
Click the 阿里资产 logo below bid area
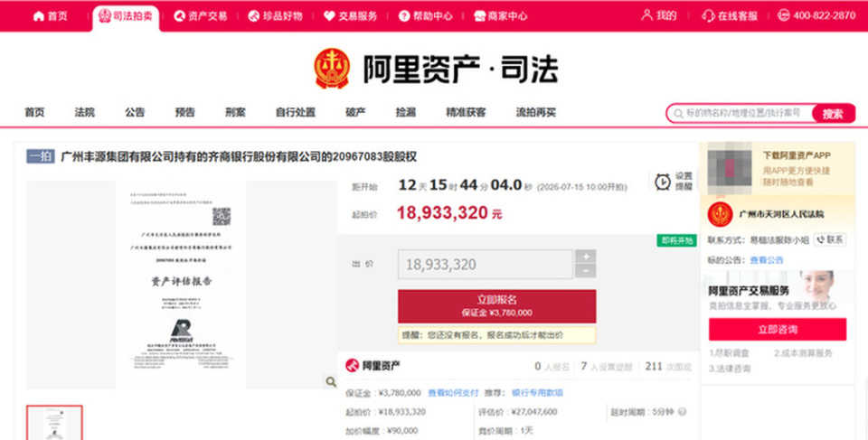[x=373, y=366]
